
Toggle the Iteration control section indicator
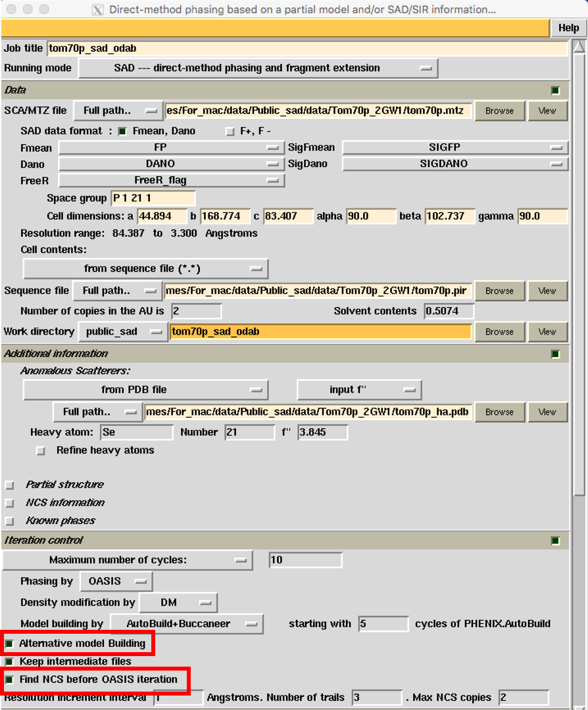point(556,541)
